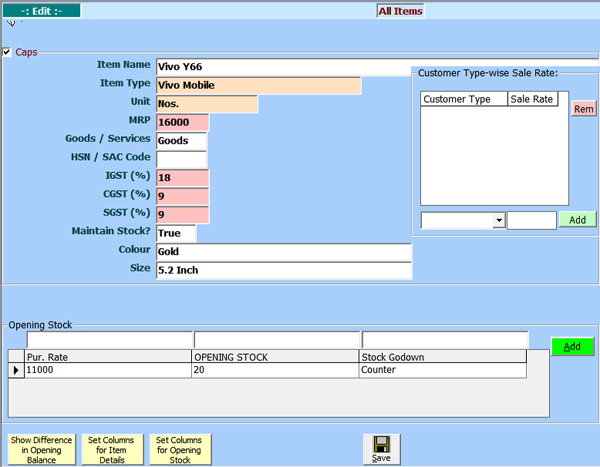Click the Sale Rate column header
Viewport: 600px width, 467px height.
pyautogui.click(x=533, y=99)
